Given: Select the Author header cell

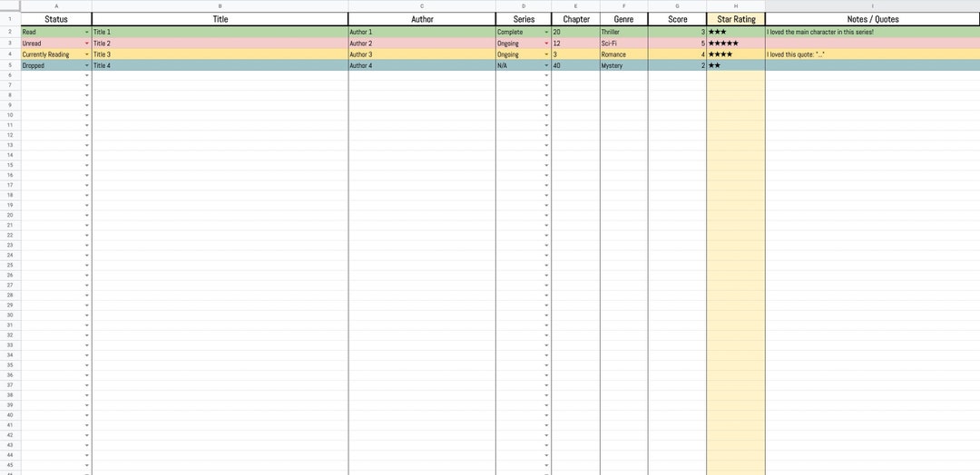Looking at the screenshot, I should point(422,19).
